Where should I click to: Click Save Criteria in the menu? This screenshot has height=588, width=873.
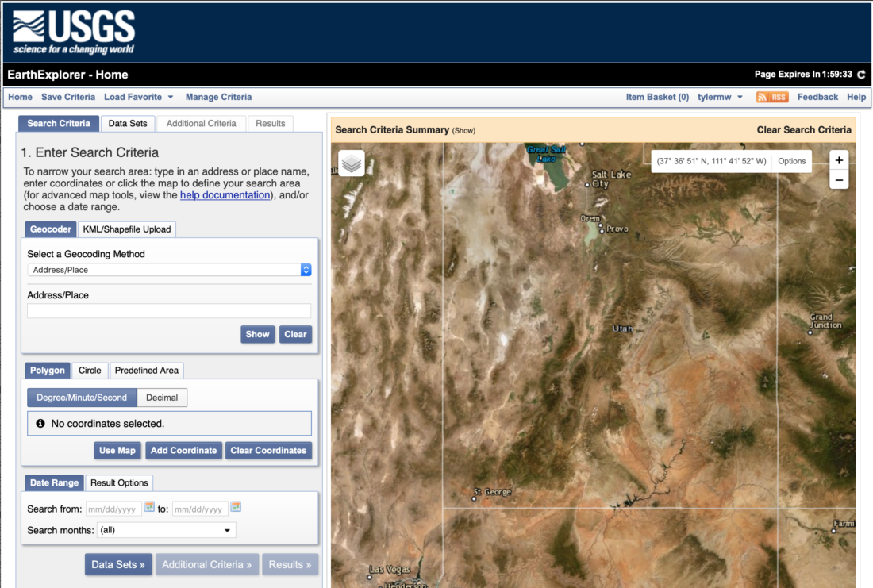(68, 97)
